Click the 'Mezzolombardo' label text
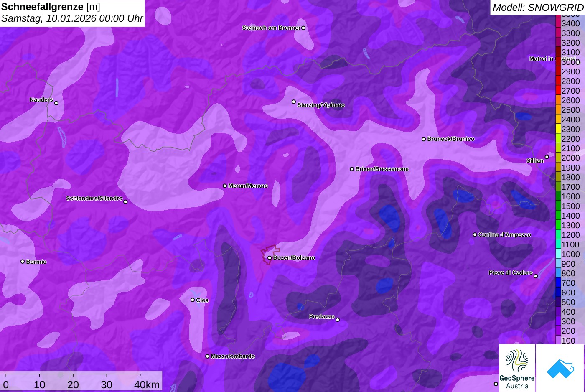 [233, 356]
